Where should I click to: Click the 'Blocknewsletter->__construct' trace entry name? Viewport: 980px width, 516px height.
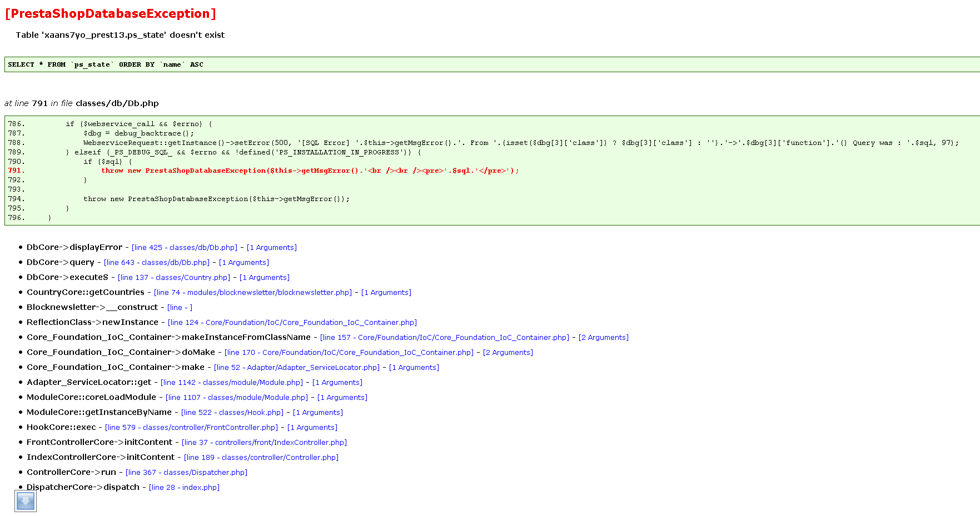tap(92, 307)
